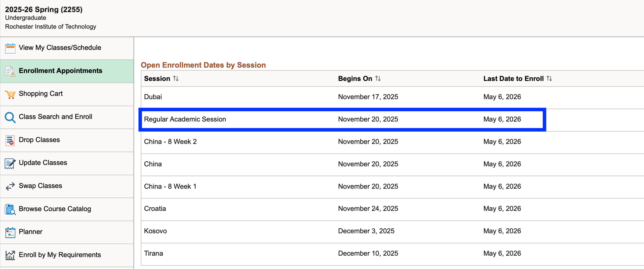Sort the Last Date to Enroll column

click(x=549, y=78)
